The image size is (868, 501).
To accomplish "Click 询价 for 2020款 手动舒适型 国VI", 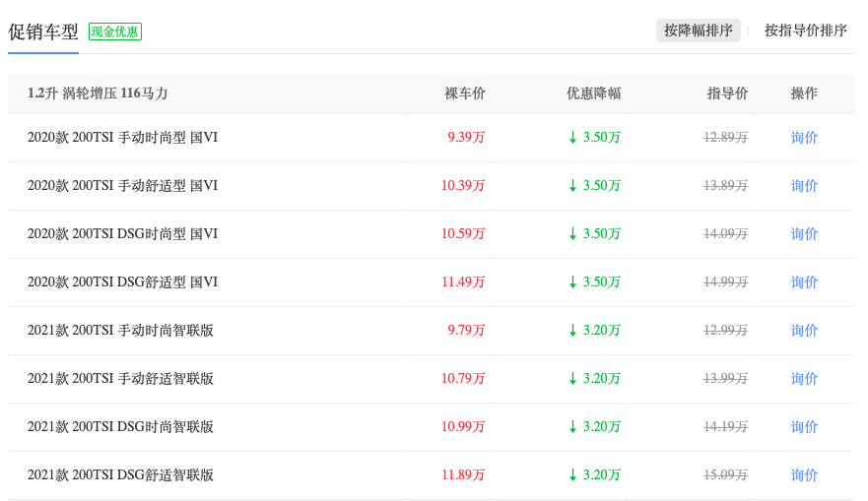I will pos(804,186).
